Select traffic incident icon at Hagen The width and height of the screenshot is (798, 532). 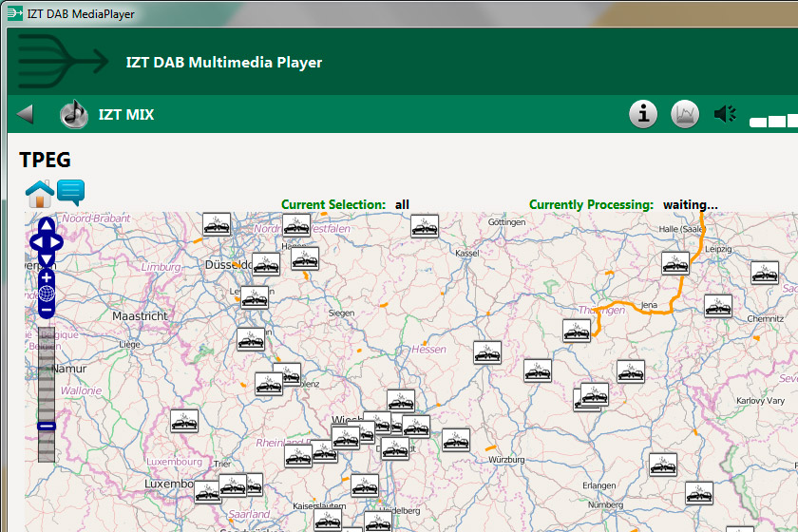click(305, 258)
